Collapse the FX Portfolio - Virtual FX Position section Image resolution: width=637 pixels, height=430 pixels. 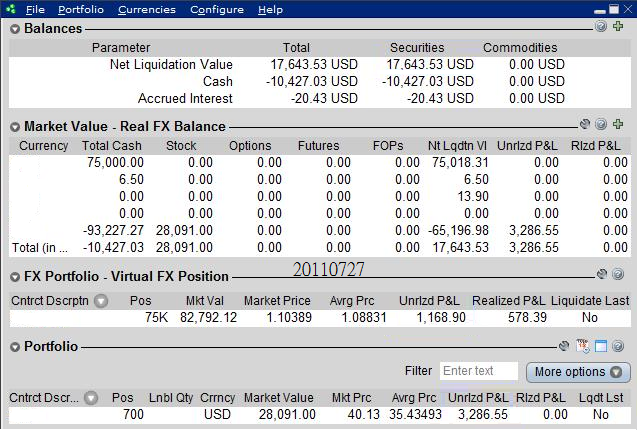point(15,277)
